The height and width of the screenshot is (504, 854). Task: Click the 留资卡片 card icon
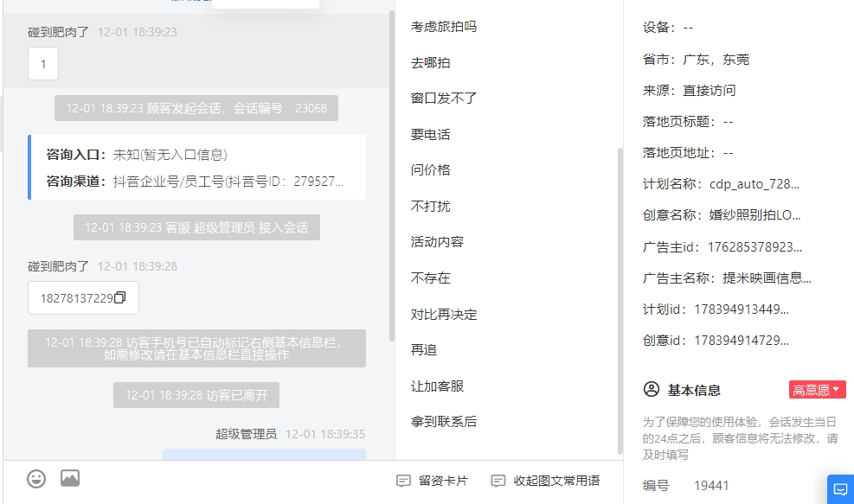[403, 481]
